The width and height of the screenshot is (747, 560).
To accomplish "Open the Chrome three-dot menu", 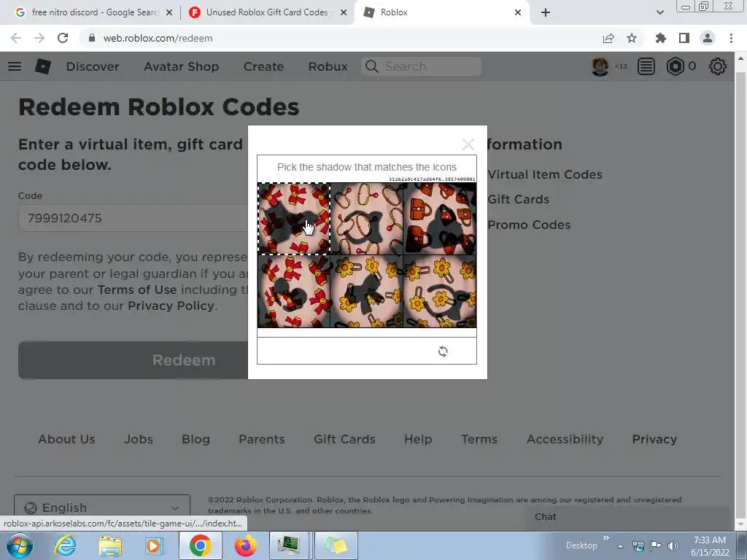I will (x=731, y=38).
